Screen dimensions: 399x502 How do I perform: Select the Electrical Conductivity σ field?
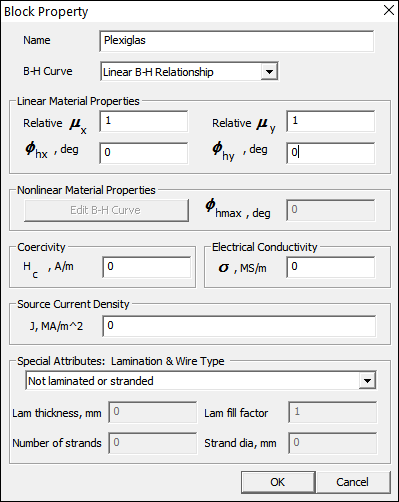(330, 267)
